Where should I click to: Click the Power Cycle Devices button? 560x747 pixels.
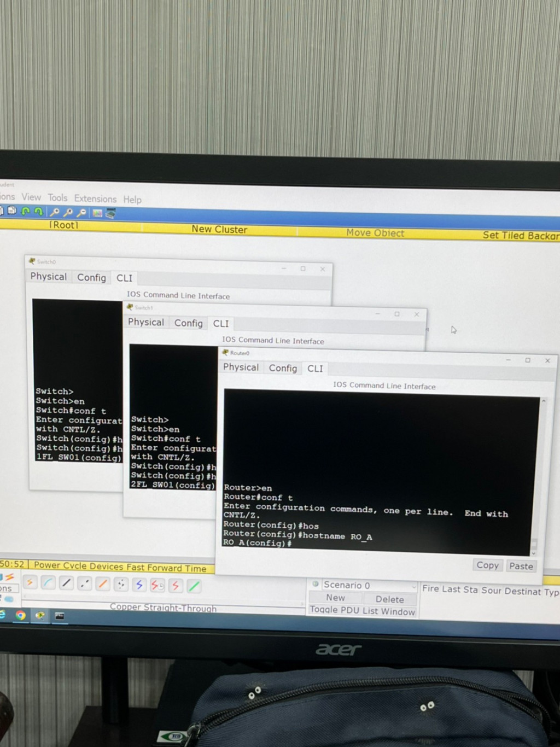click(79, 565)
